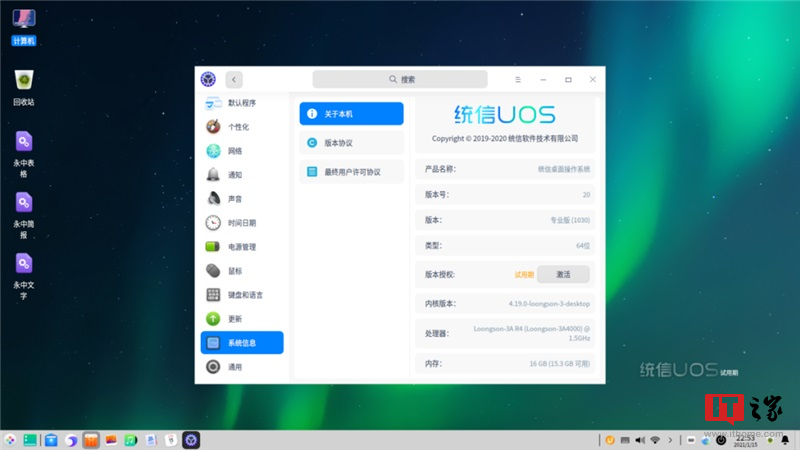Open the image gallery in the dock
Screen dimensions: 800x450
pyautogui.click(x=111, y=440)
